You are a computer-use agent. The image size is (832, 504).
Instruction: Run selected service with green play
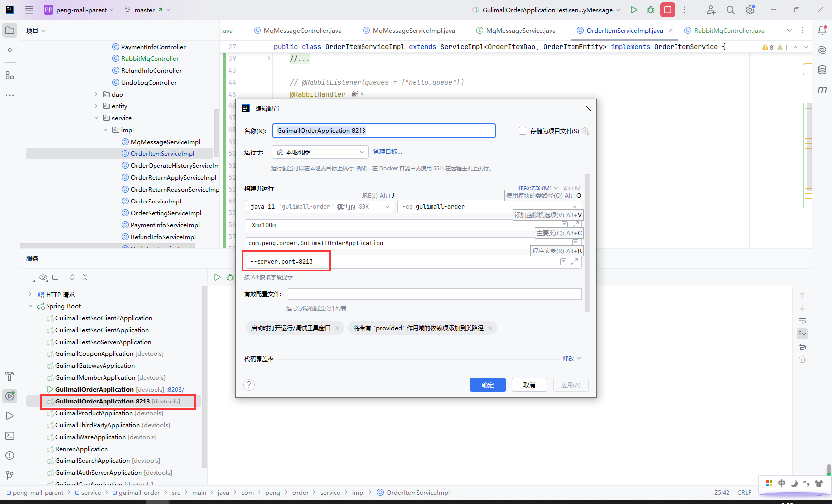[217, 277]
